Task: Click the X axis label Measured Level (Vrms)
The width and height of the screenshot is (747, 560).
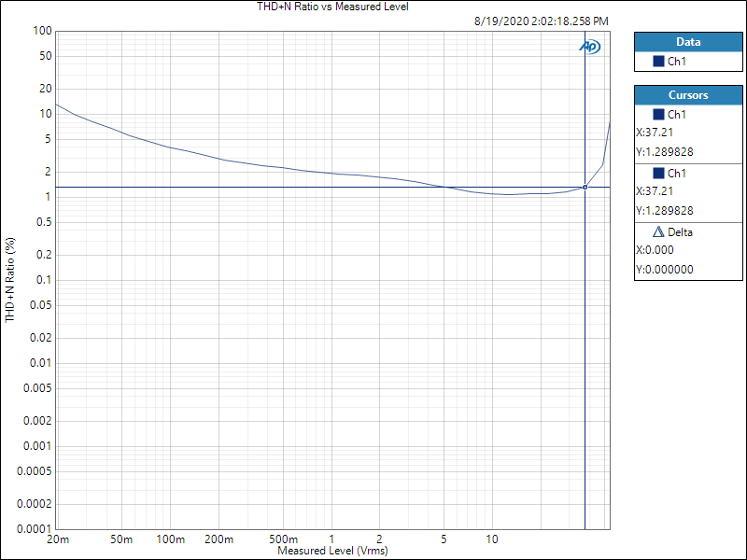Action: pos(332,551)
